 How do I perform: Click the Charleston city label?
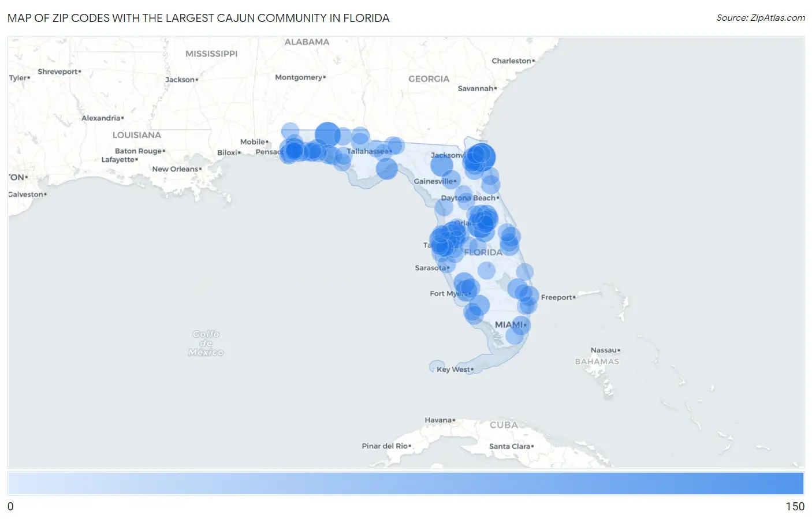(511, 61)
